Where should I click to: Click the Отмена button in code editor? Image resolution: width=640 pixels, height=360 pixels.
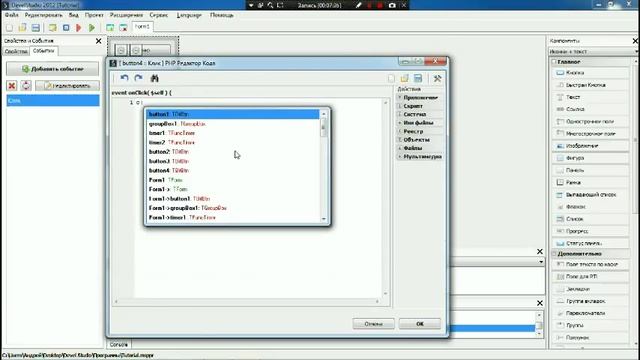point(373,324)
